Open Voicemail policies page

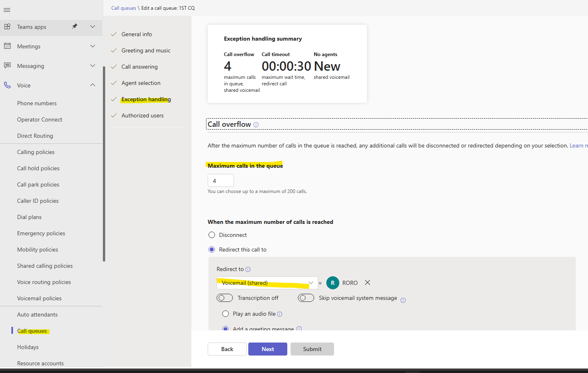tap(39, 298)
